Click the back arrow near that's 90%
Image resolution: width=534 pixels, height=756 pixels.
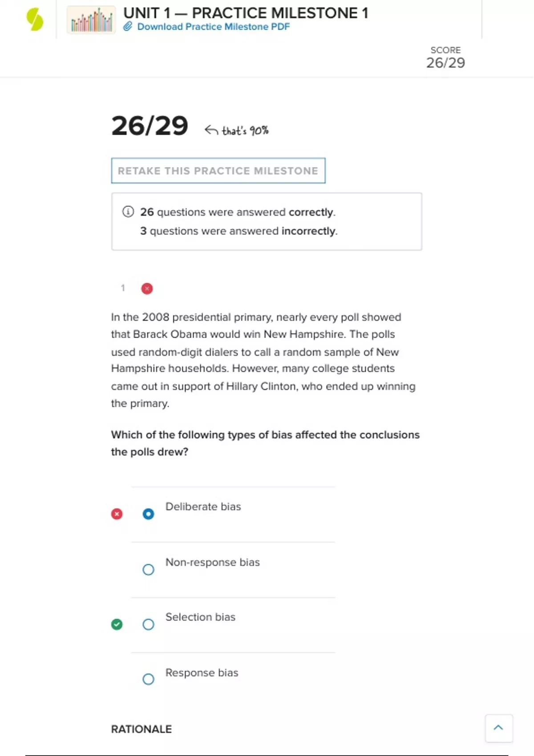211,130
